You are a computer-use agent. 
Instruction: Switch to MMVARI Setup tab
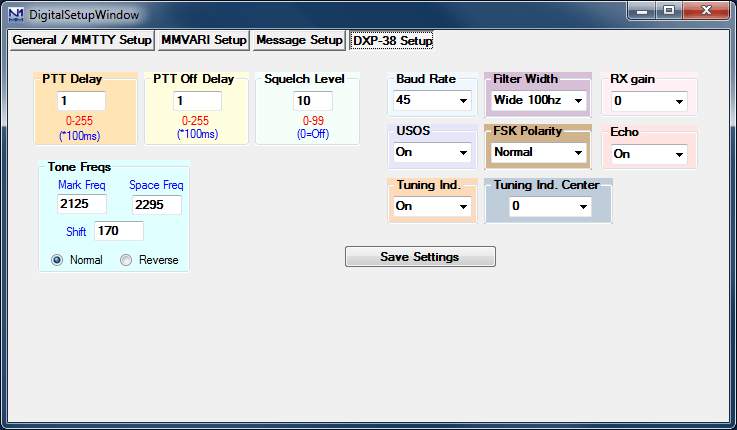(x=204, y=40)
